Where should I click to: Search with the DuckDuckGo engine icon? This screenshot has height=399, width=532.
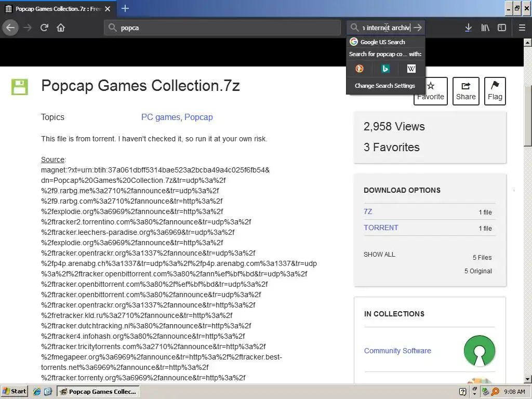click(360, 69)
